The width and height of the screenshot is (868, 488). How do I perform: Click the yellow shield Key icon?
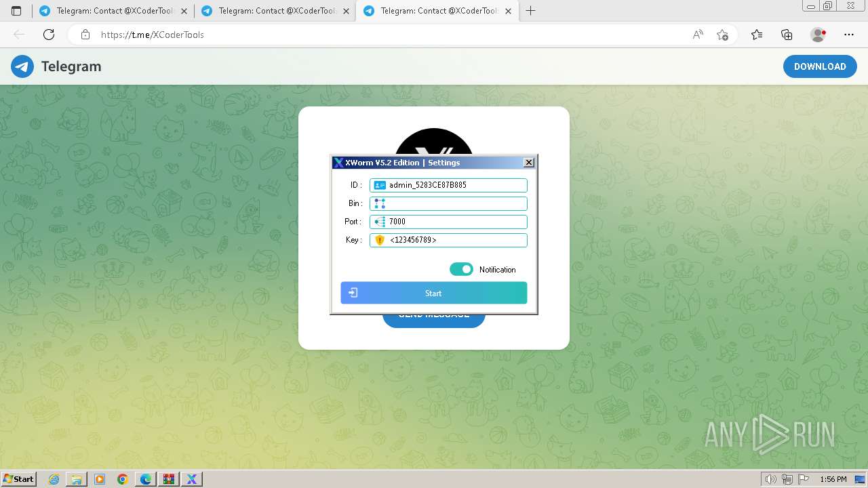380,240
